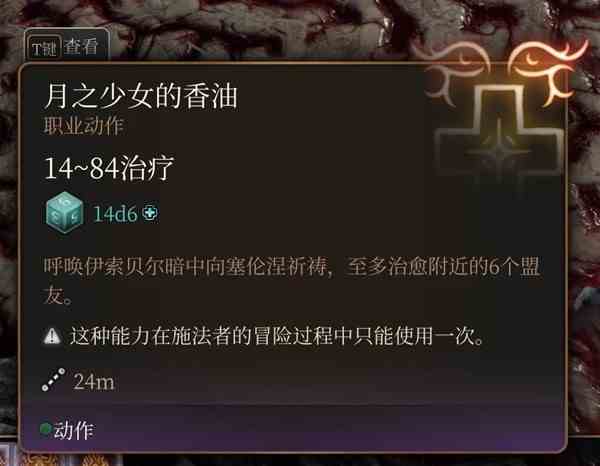Image resolution: width=600 pixels, height=466 pixels.
Task: Click the text 至多治愈附近的6个盟友
Action: 443,267
